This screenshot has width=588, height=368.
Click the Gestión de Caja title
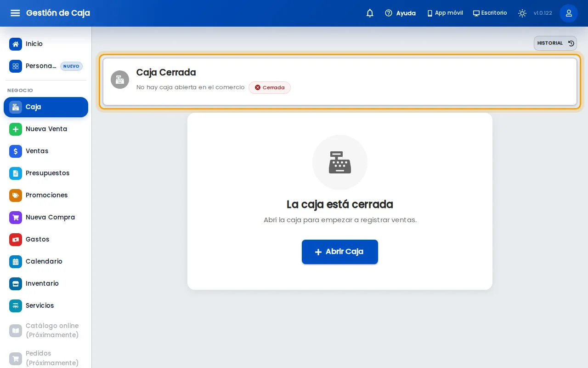coord(58,13)
